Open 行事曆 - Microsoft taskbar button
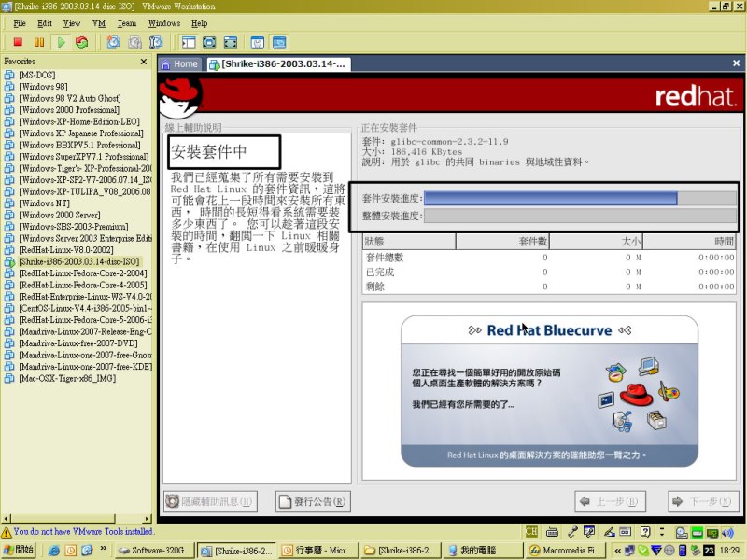This screenshot has height=560, width=747. [318, 551]
